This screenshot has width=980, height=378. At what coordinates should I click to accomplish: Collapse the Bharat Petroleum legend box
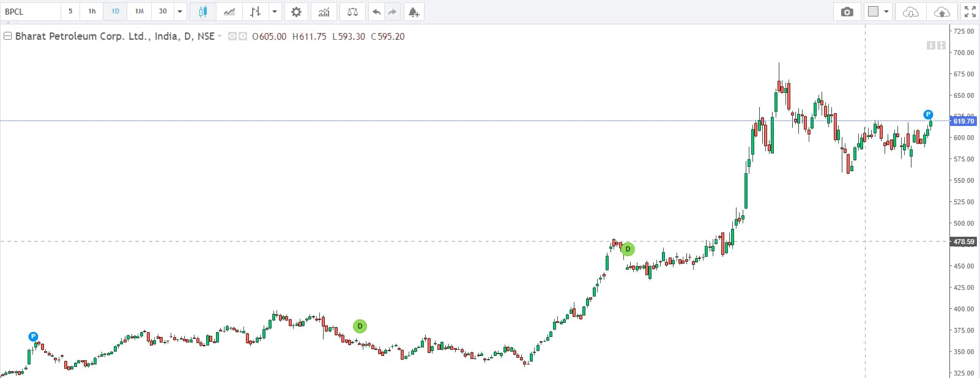[8, 36]
